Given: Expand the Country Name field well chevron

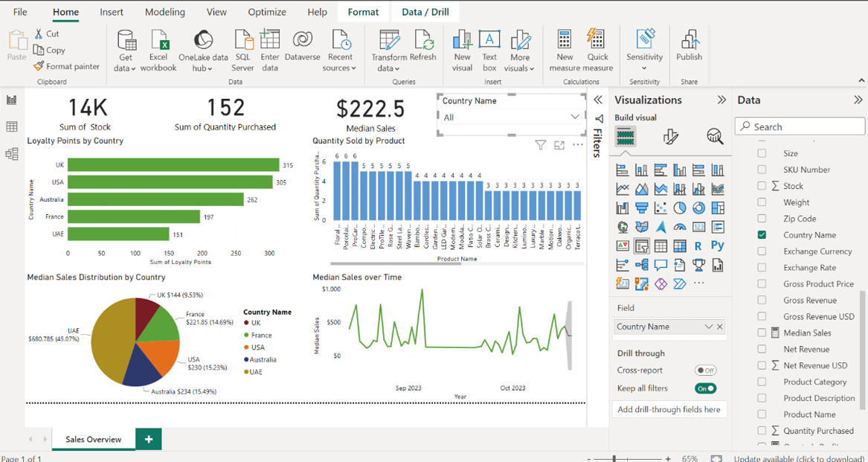Looking at the screenshot, I should point(708,327).
